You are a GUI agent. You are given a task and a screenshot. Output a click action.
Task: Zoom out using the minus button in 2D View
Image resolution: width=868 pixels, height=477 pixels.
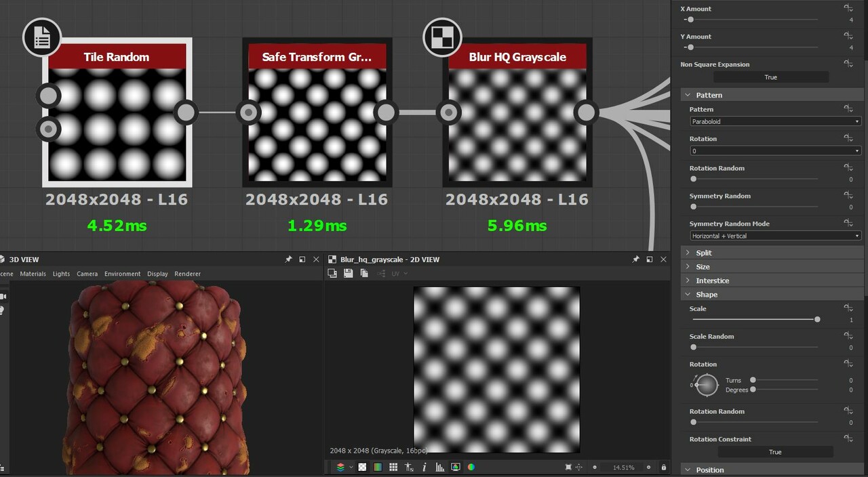pos(595,467)
